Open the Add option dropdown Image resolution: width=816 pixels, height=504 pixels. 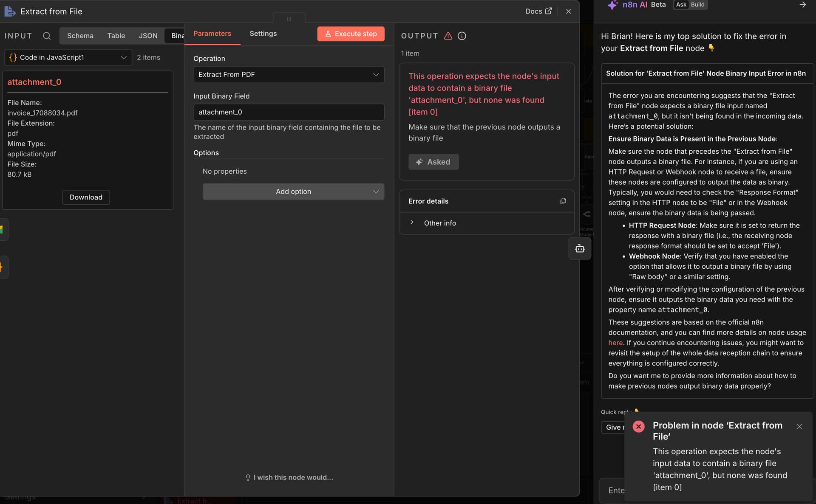click(293, 192)
